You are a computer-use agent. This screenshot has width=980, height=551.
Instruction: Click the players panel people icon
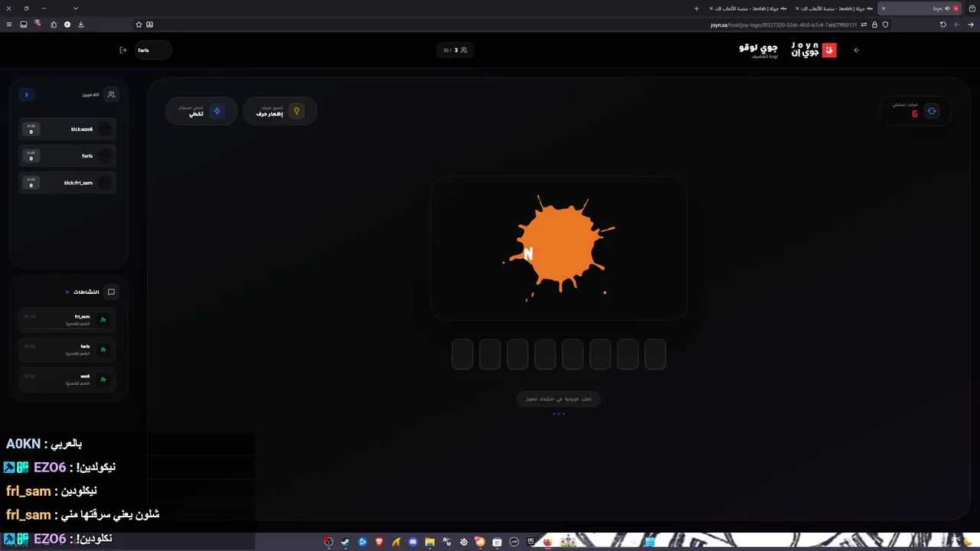[111, 95]
